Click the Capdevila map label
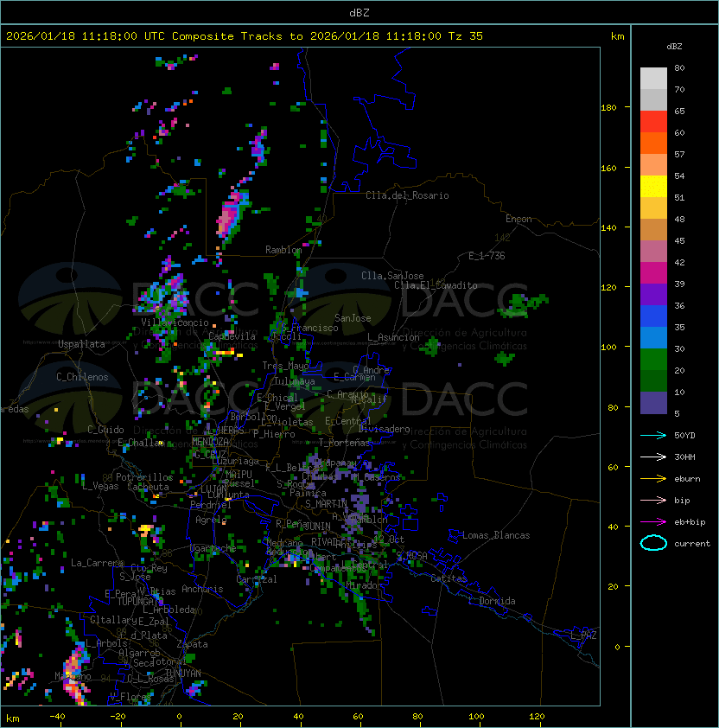 [232, 336]
